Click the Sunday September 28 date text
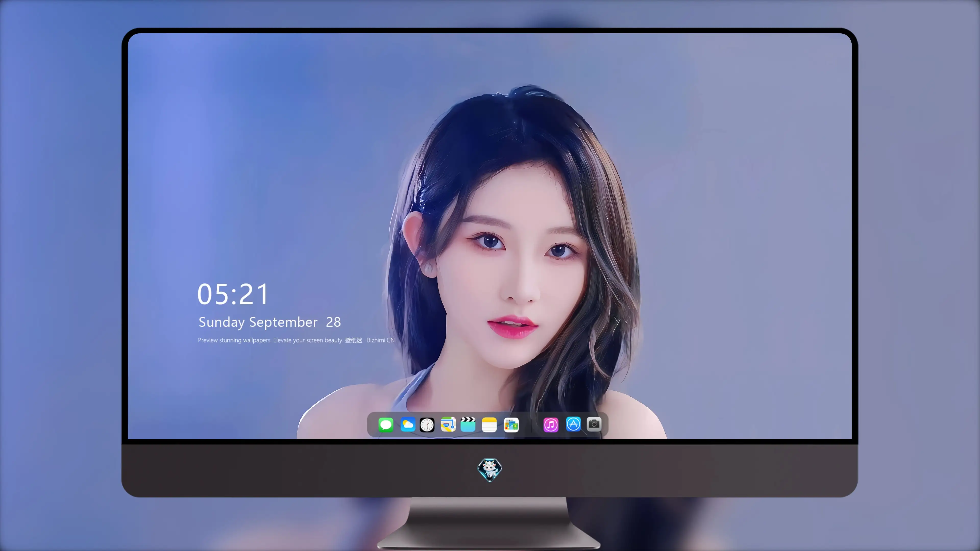The width and height of the screenshot is (980, 551). click(x=270, y=322)
